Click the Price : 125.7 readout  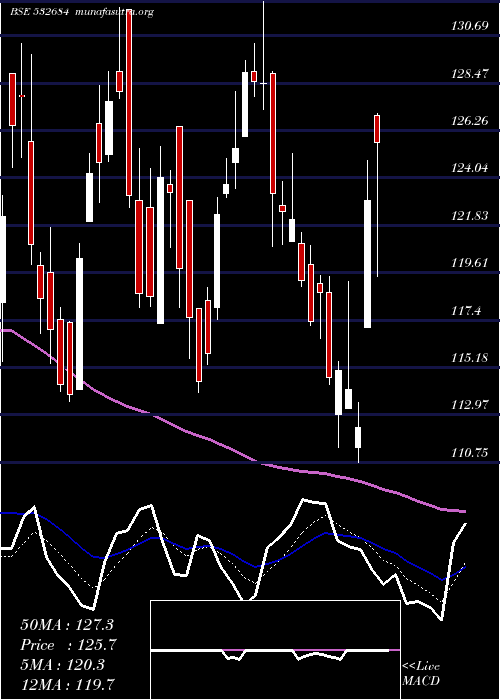pos(68,645)
